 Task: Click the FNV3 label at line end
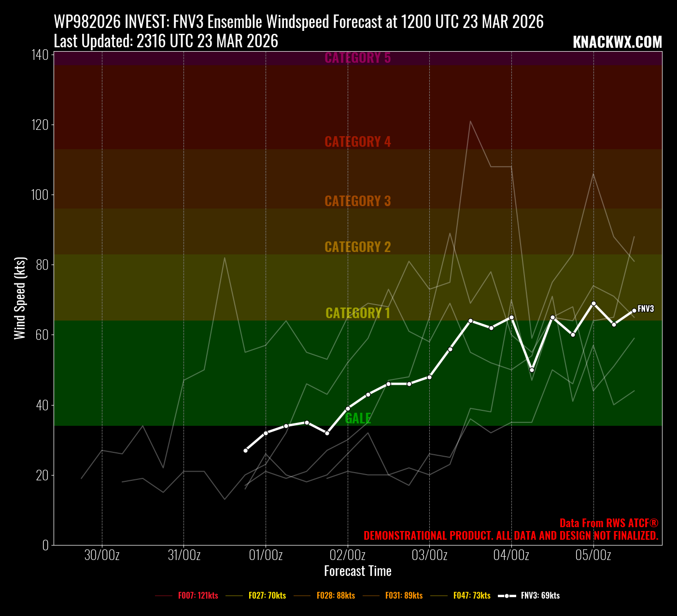click(x=646, y=309)
